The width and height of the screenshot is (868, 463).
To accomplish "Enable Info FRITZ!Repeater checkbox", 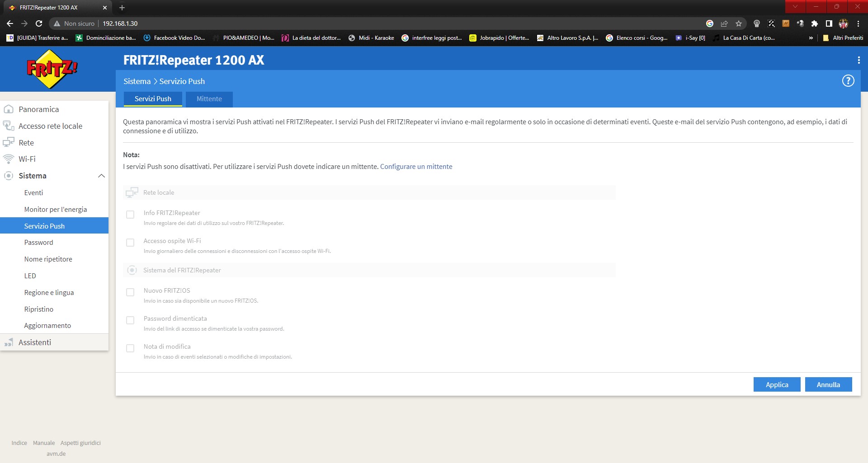I will coord(130,215).
